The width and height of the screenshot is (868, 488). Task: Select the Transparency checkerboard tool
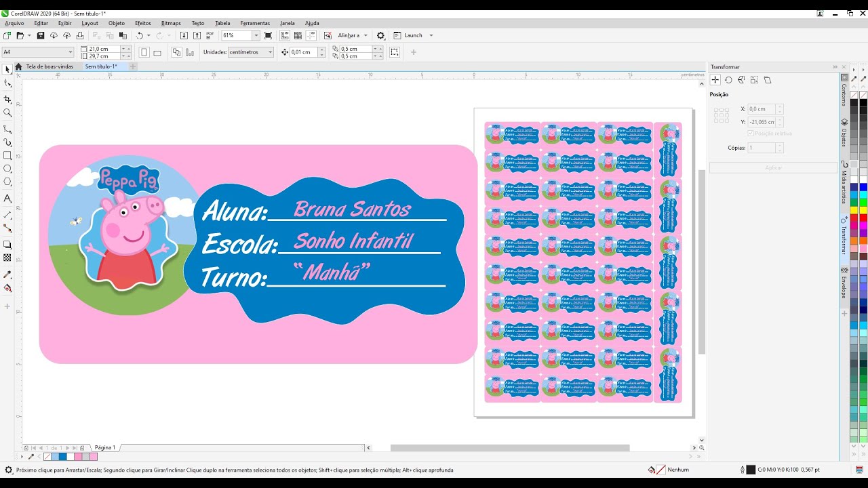(x=7, y=258)
